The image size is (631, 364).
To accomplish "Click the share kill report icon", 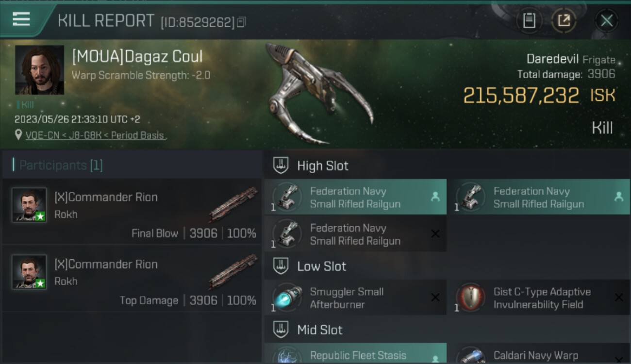I will tap(564, 21).
